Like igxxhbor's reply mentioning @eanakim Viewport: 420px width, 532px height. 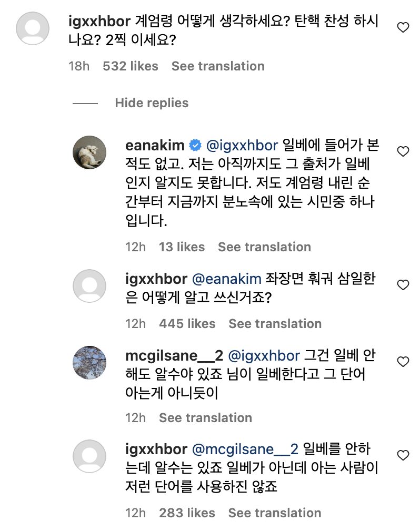pos(403,285)
